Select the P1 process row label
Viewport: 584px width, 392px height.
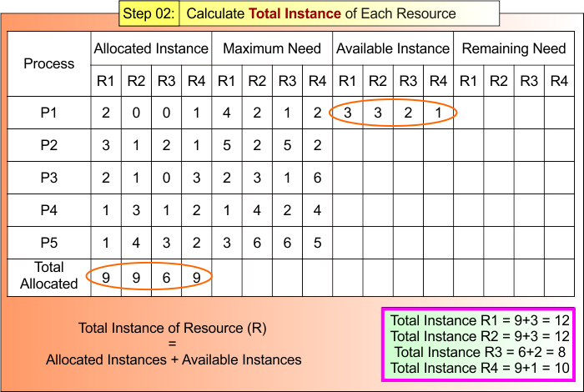48,113
